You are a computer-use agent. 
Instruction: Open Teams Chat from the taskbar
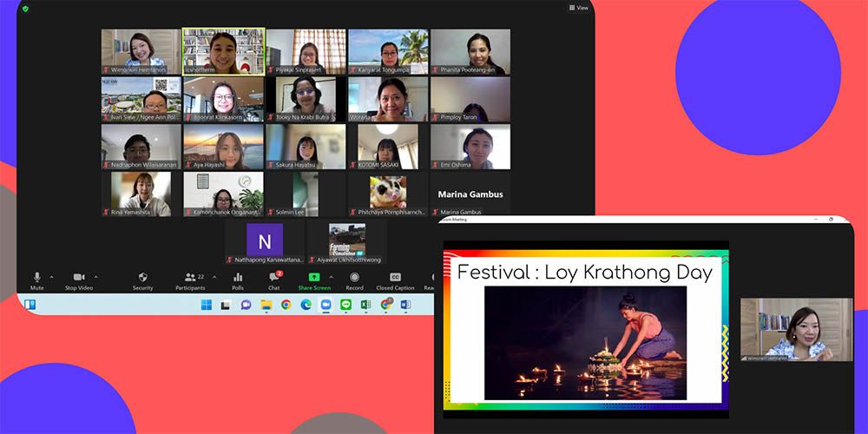pos(246,305)
